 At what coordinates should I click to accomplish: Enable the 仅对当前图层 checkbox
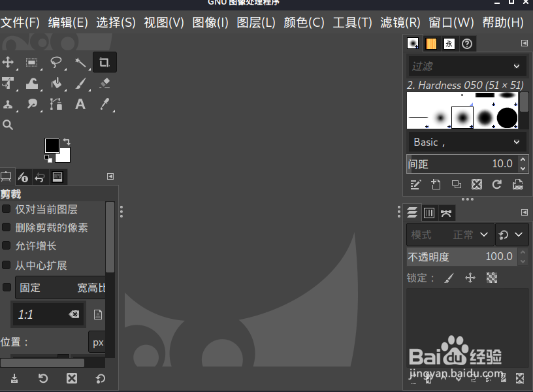coord(7,209)
